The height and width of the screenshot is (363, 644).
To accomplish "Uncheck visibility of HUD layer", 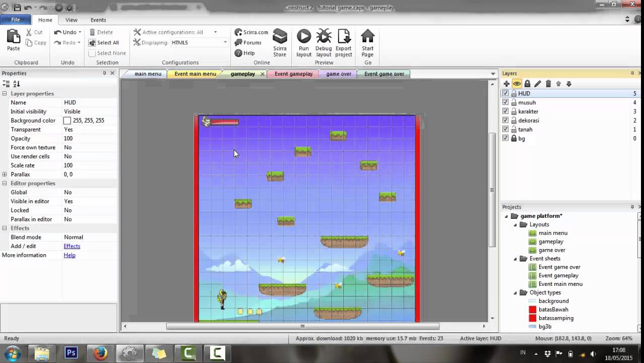I will [505, 93].
